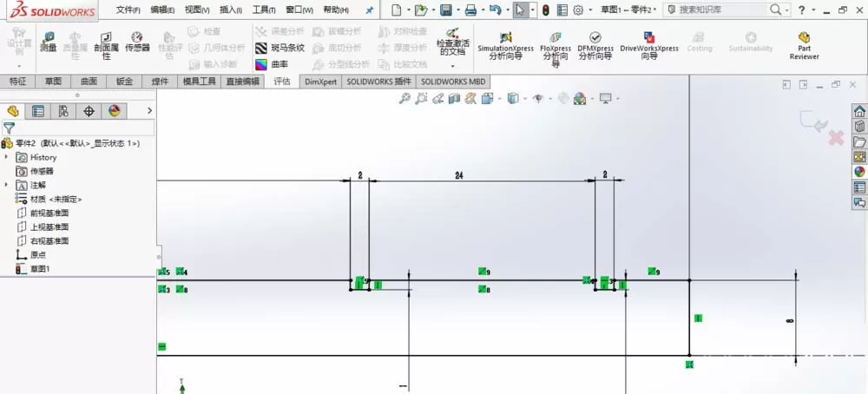Click the Rebuild traffic-light icon
868x394 pixels.
546,10
